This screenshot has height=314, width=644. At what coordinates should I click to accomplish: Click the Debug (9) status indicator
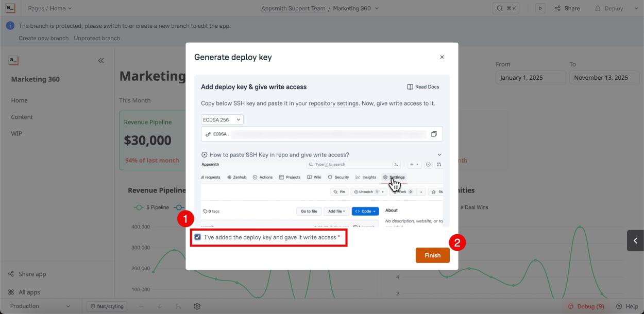pos(586,306)
